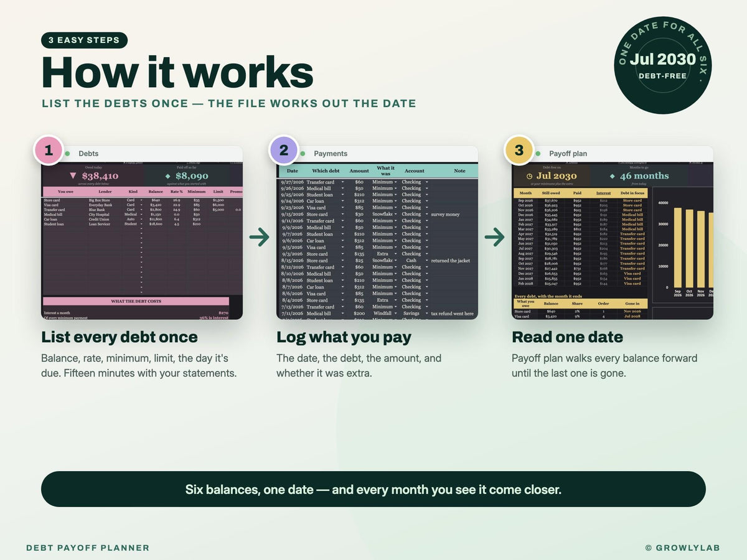
Task: Select the 46 months value
Action: coord(644,176)
